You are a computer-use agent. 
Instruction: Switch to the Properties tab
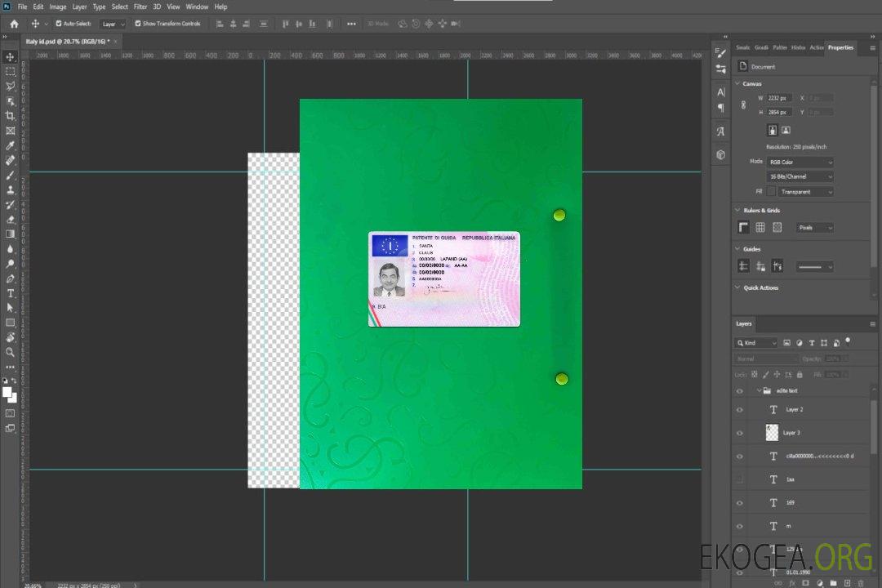840,48
